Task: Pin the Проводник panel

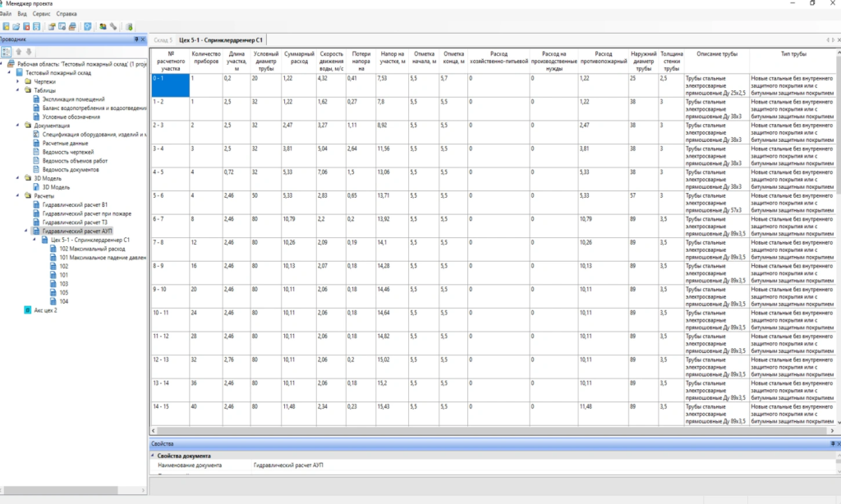Action: pos(136,39)
